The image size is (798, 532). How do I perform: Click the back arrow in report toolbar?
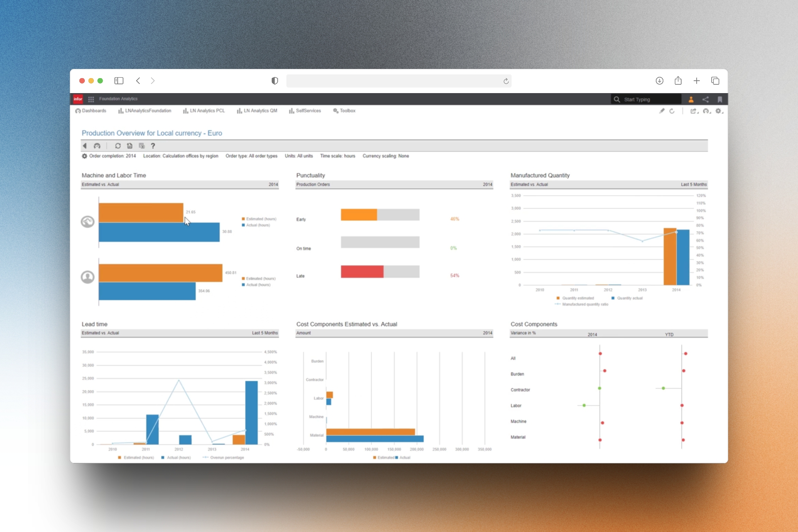coord(85,146)
